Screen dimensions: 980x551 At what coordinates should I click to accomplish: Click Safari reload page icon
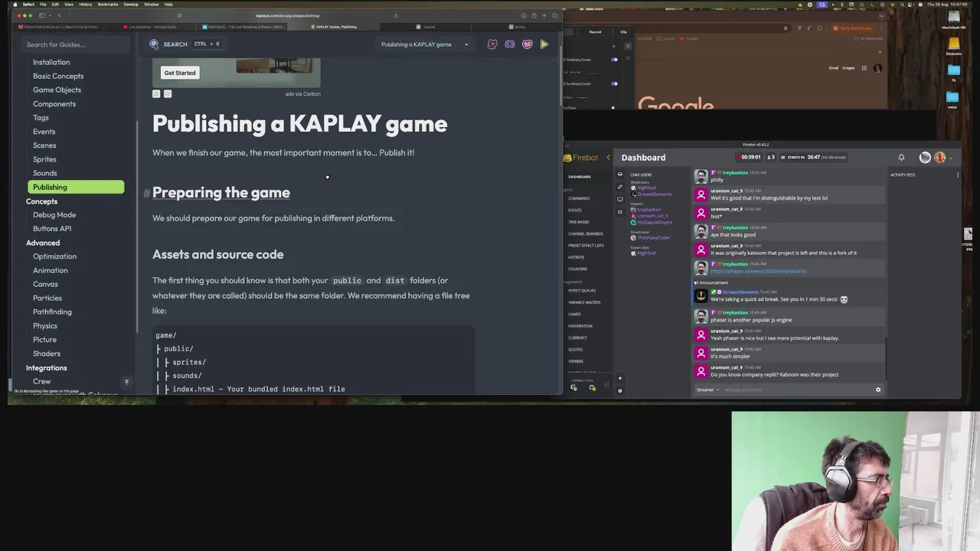coord(396,15)
